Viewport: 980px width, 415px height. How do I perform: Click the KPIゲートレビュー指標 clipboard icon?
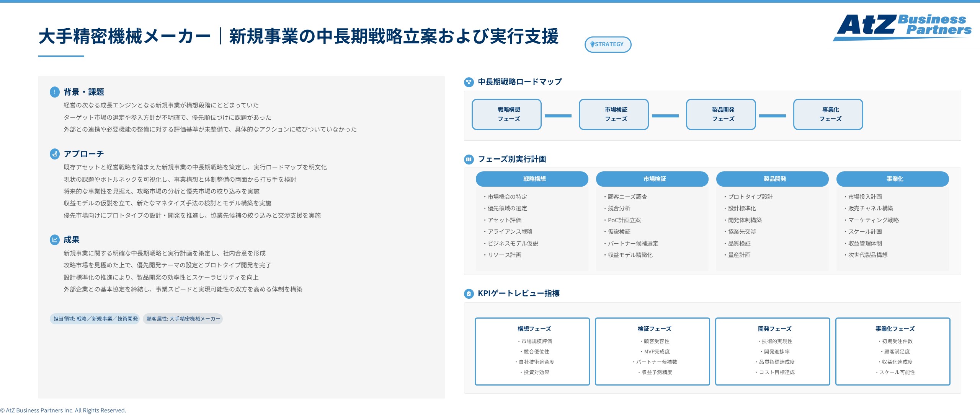[x=469, y=295]
